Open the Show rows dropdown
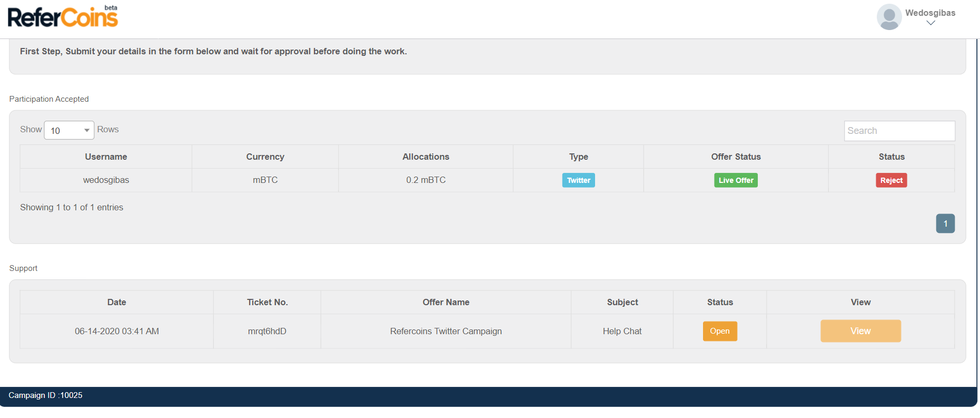Viewport: 980px width, 418px height. 69,130
